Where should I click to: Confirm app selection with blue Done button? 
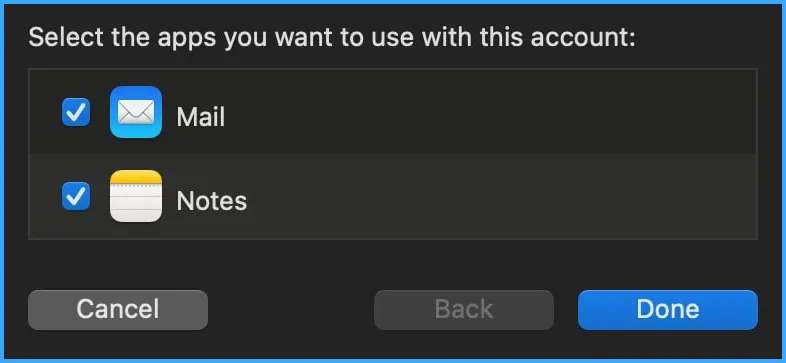(x=668, y=309)
